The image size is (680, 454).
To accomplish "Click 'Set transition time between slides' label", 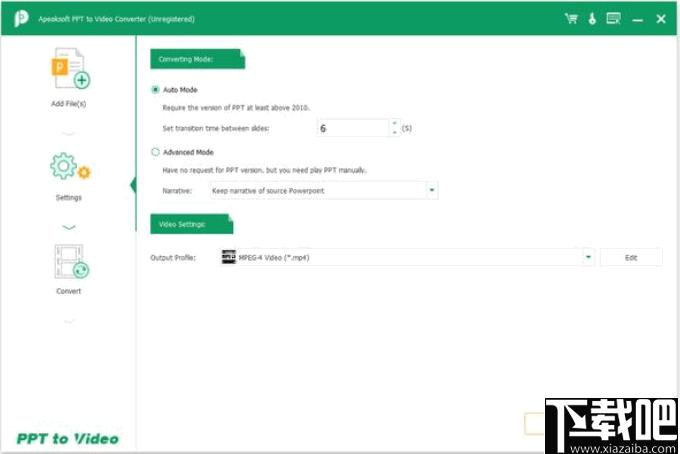I will [216, 128].
